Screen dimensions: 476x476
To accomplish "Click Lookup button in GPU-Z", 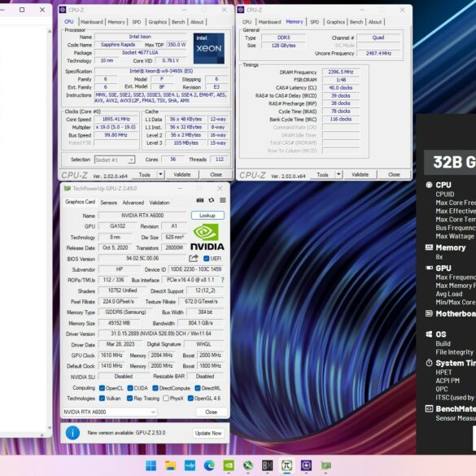I will pos(207,216).
